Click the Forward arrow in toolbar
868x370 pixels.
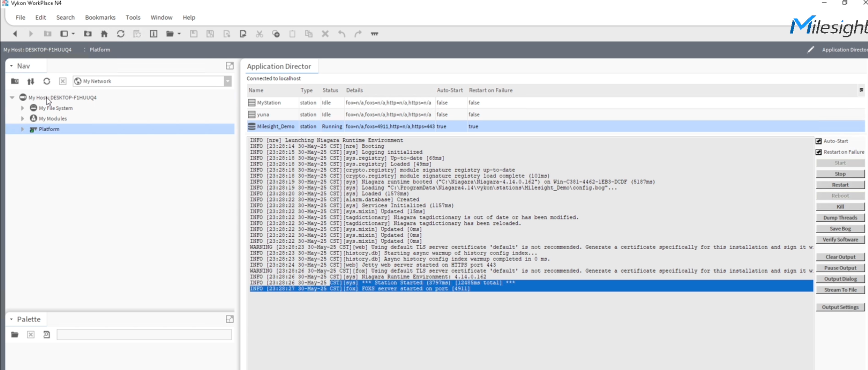(x=31, y=34)
